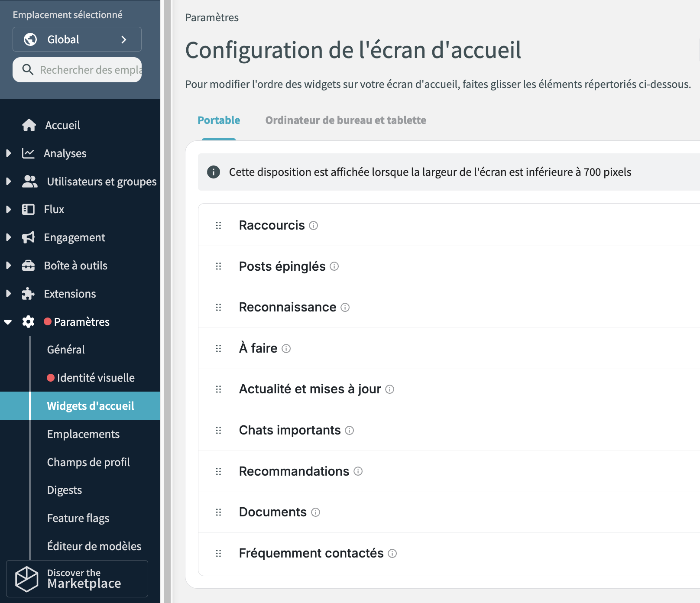The image size is (700, 603).
Task: Open Feature flags settings page
Action: [78, 518]
